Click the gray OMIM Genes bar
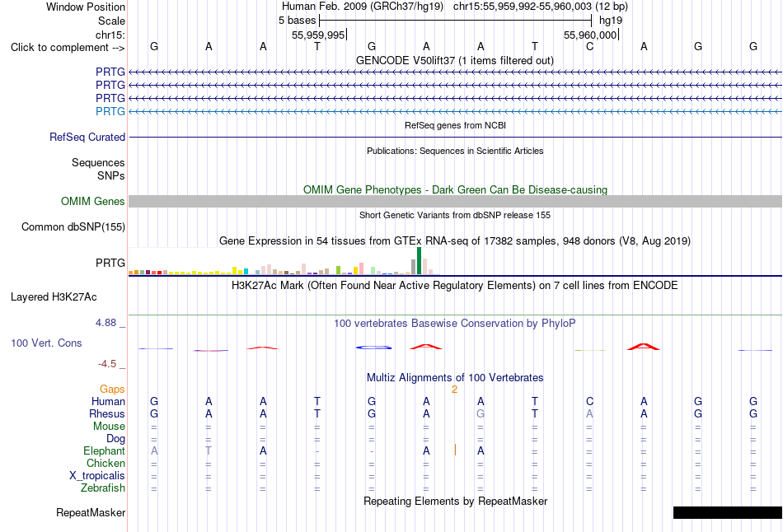The image size is (783, 532). [x=455, y=201]
